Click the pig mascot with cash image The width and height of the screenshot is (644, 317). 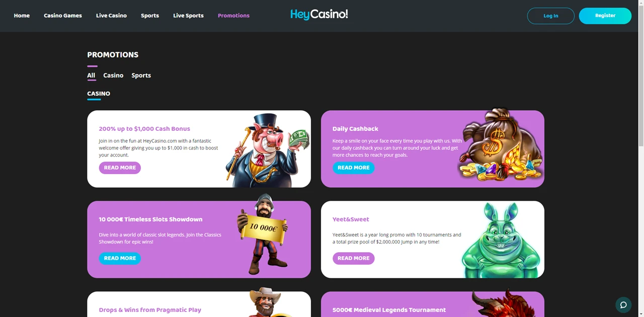[x=267, y=149]
